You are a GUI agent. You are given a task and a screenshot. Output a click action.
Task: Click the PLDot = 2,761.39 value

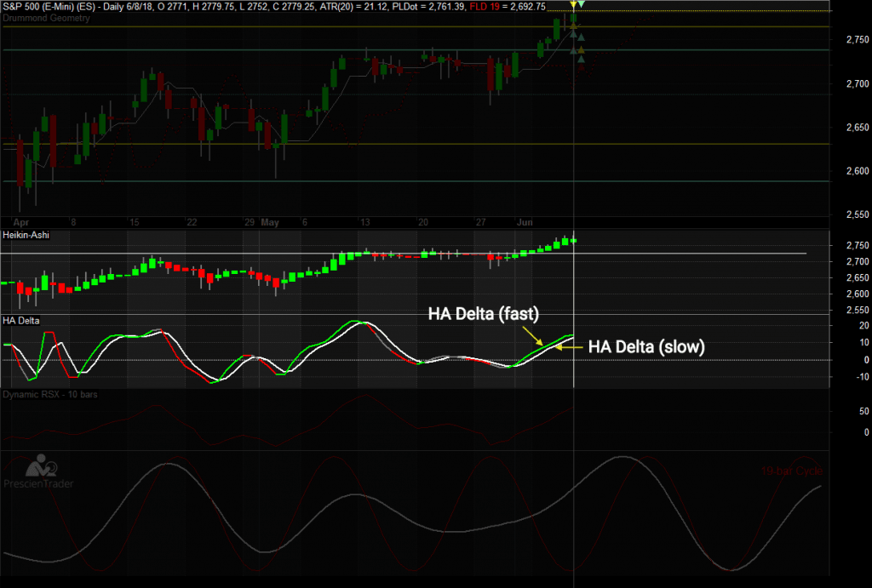pyautogui.click(x=429, y=7)
